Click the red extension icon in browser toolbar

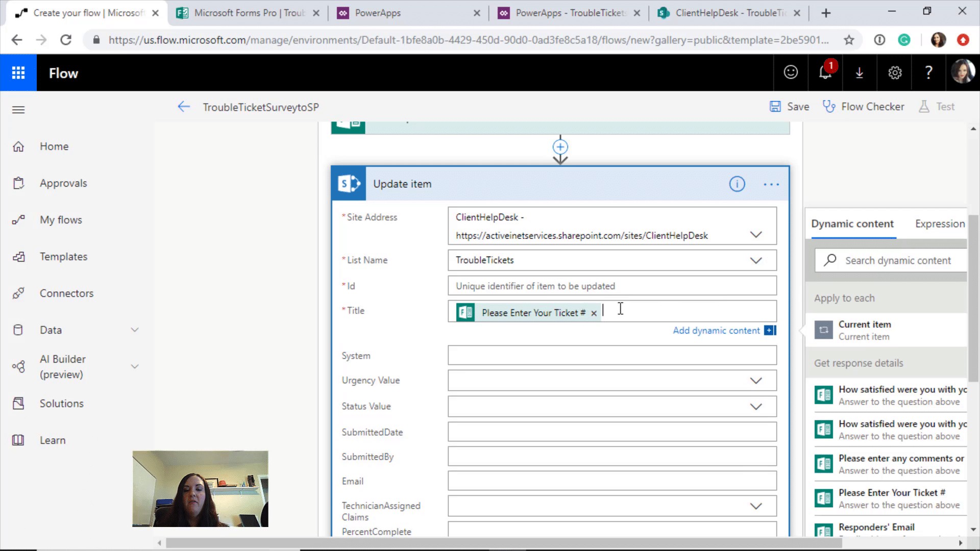click(963, 40)
